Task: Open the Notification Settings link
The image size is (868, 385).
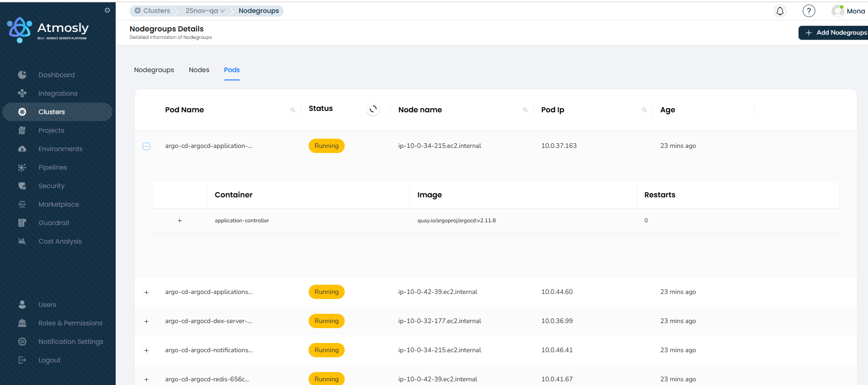Action: (x=71, y=342)
